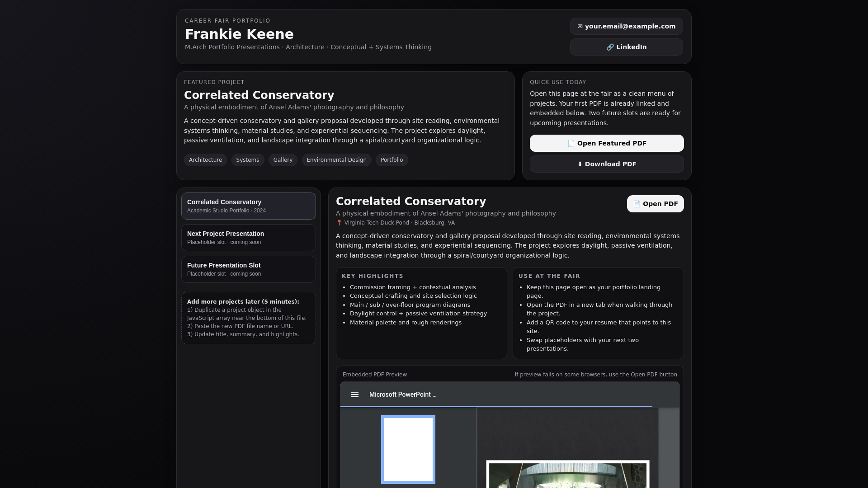Screen dimensions: 868x488
Task: Select Next Project Presentation slot
Action: tap(249, 238)
